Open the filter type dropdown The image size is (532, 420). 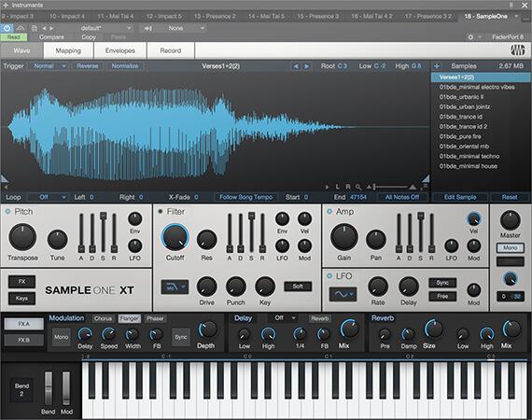coord(175,287)
